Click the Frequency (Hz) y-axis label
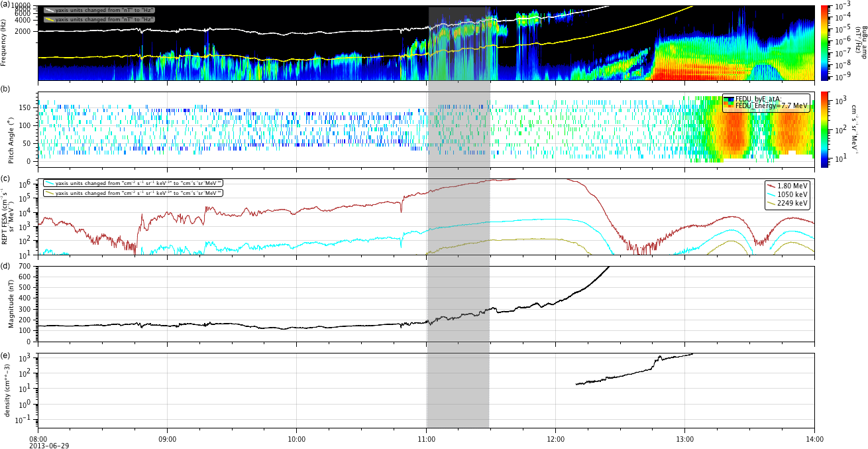This screenshot has width=868, height=449. tap(5, 43)
